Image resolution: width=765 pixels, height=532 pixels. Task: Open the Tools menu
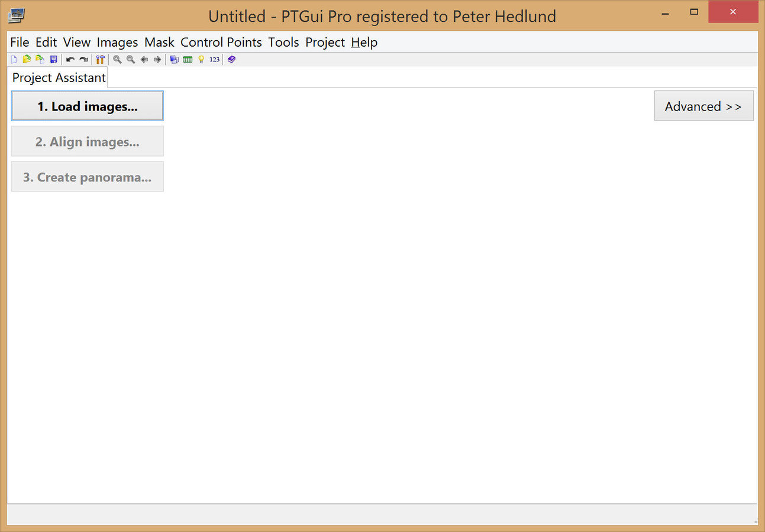(284, 42)
